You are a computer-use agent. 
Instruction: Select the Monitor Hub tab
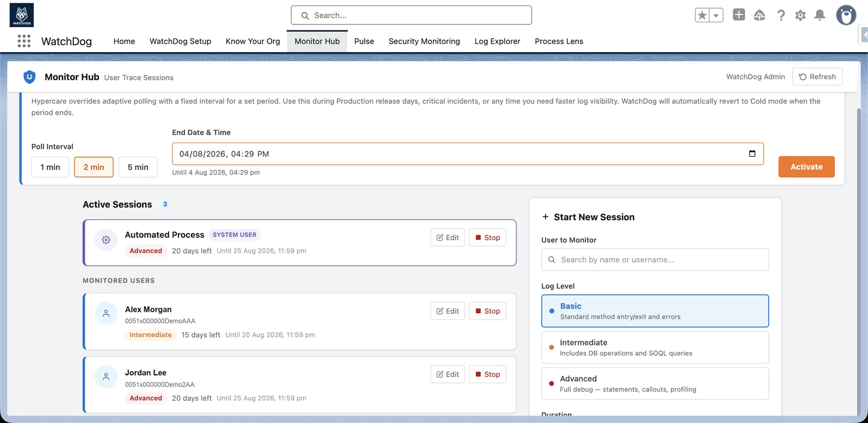[317, 41]
